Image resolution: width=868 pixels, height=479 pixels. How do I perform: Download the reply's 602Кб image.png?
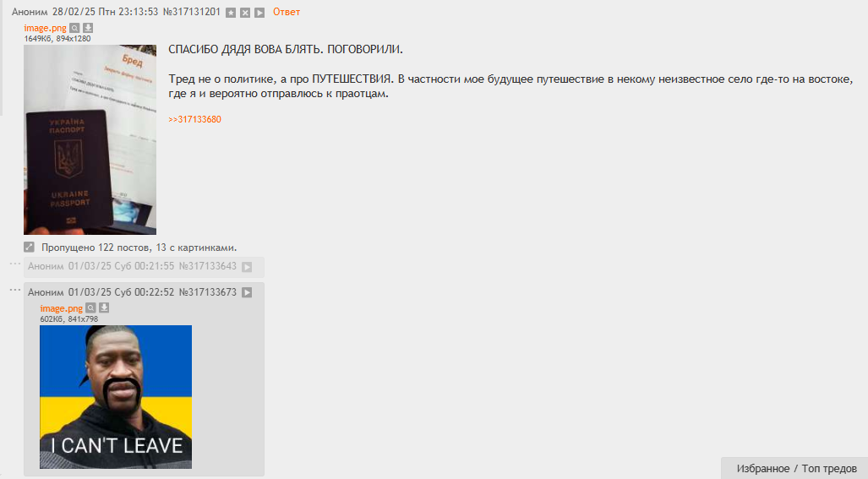[104, 308]
